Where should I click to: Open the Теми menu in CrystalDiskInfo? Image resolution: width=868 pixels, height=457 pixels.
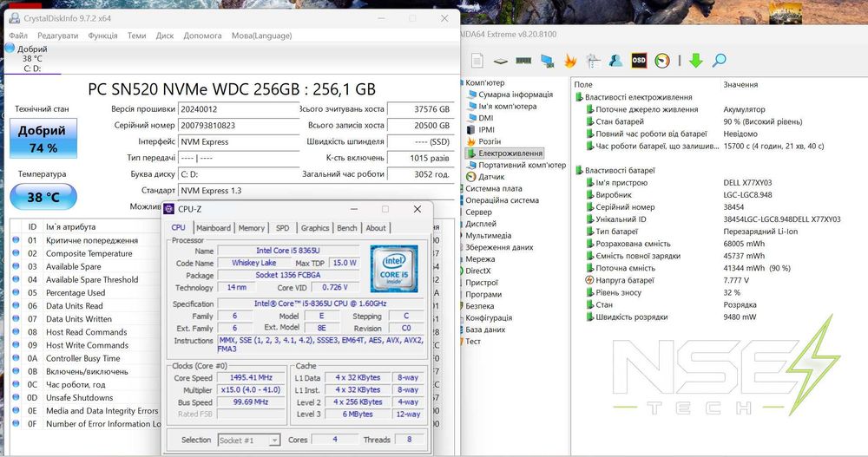pyautogui.click(x=137, y=36)
